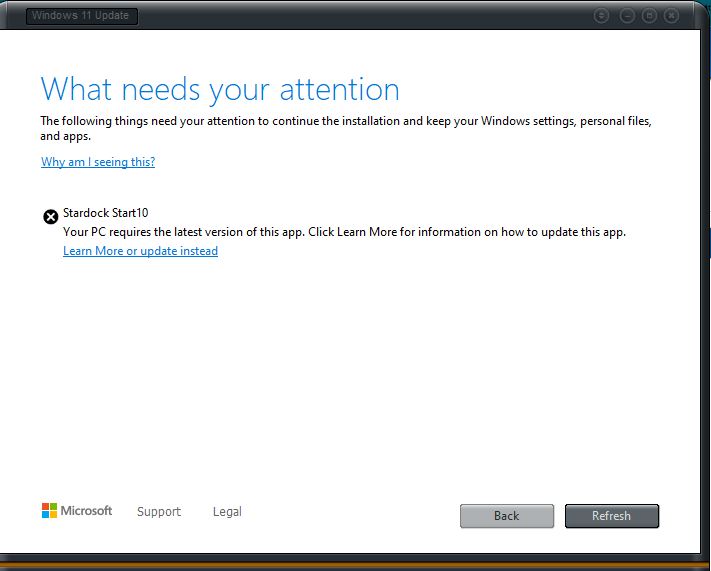Click the Microsoft logo
Image resolution: width=711 pixels, height=571 pixels.
click(77, 511)
